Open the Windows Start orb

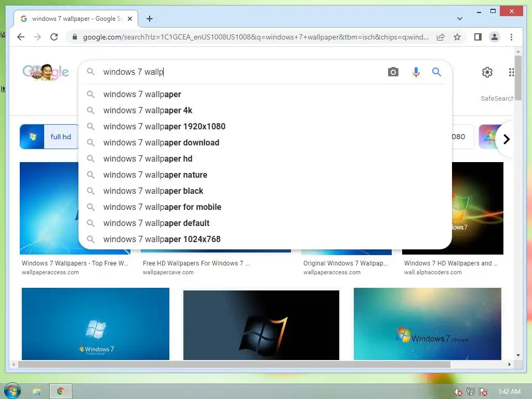pyautogui.click(x=12, y=391)
